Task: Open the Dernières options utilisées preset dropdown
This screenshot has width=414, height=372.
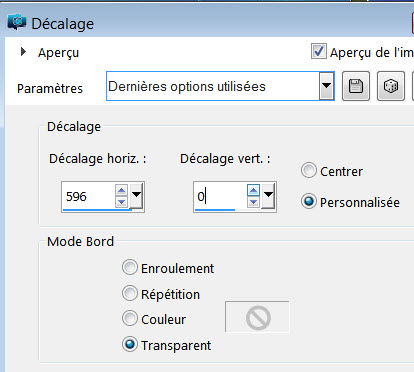Action: (326, 86)
